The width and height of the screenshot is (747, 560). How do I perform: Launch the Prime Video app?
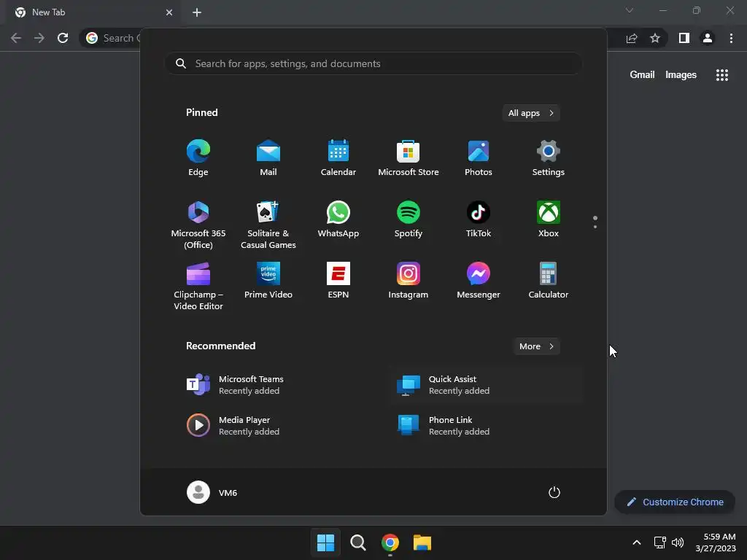tap(268, 281)
